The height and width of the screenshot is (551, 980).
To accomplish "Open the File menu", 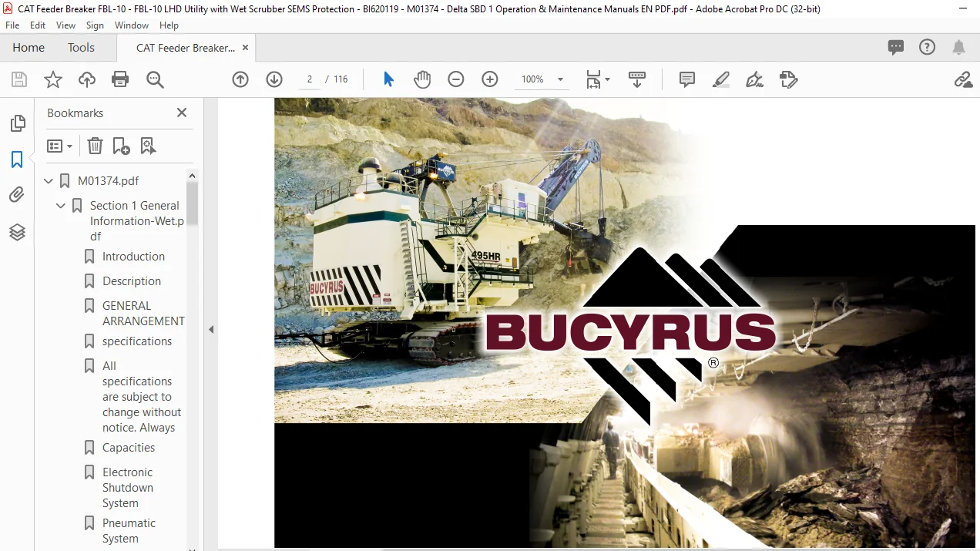I will click(x=12, y=25).
